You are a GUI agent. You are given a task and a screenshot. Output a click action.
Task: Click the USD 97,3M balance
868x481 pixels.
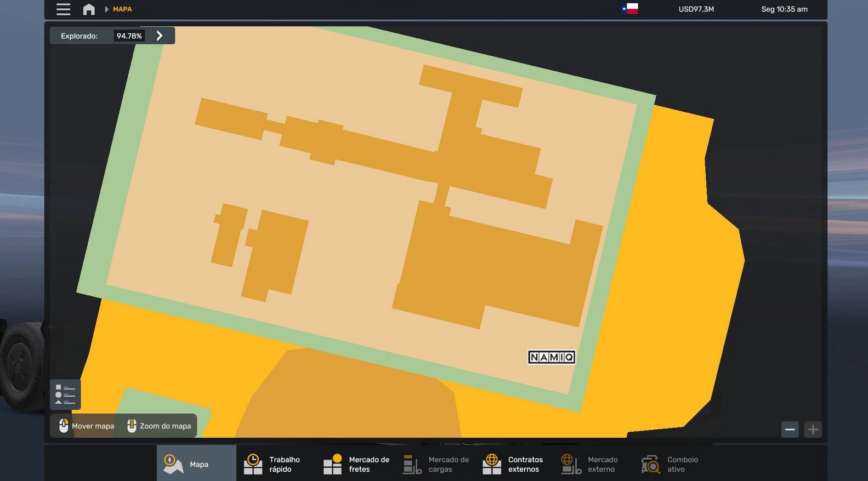696,9
